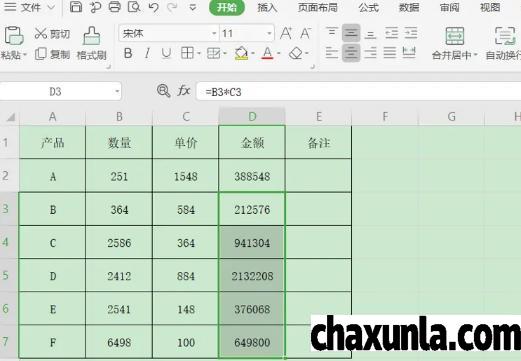The width and height of the screenshot is (521, 361).
Task: Click the Cut scissors icon (剪切)
Action: (x=41, y=33)
